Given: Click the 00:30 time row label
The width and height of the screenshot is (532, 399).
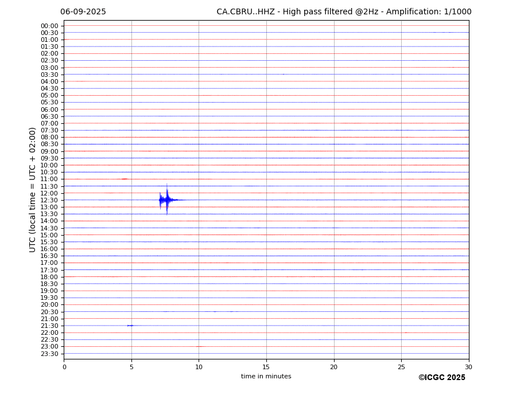Looking at the screenshot, I should tap(49, 33).
